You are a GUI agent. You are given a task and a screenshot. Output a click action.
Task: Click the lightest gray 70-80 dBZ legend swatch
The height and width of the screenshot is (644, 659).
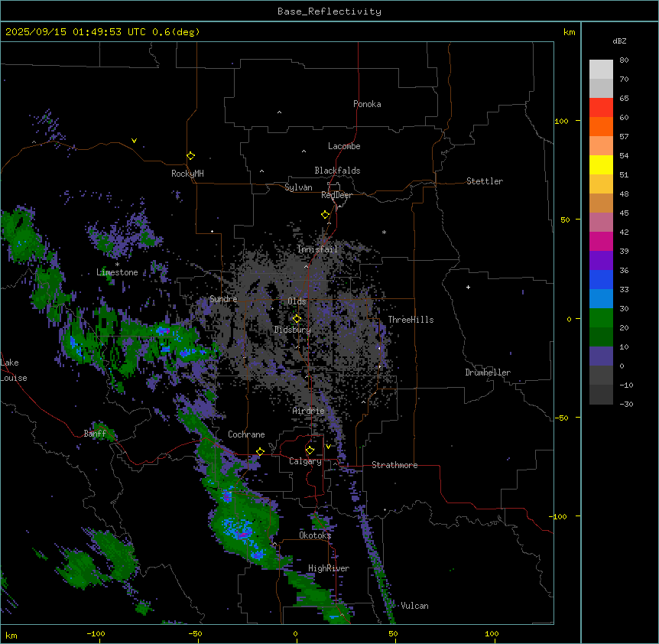tap(601, 70)
